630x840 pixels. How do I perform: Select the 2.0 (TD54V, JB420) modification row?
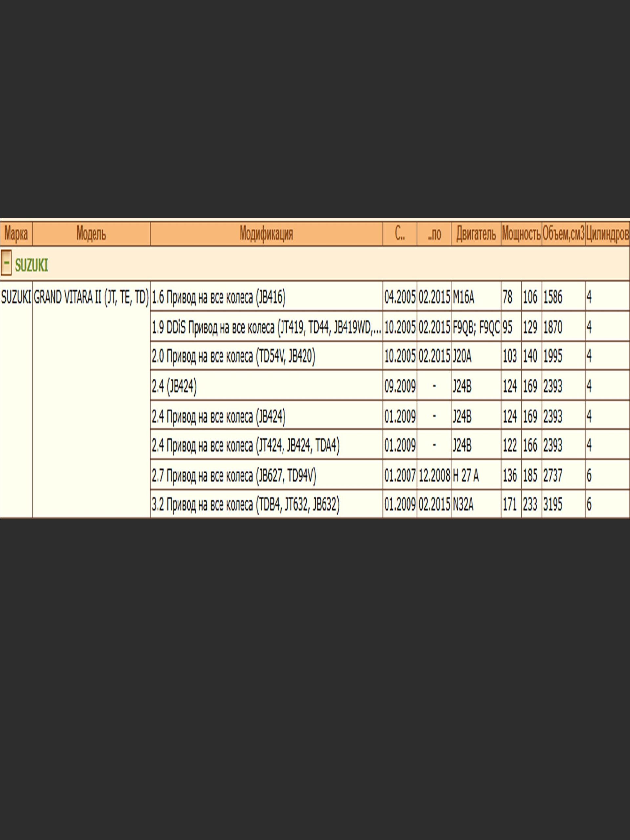(x=233, y=356)
